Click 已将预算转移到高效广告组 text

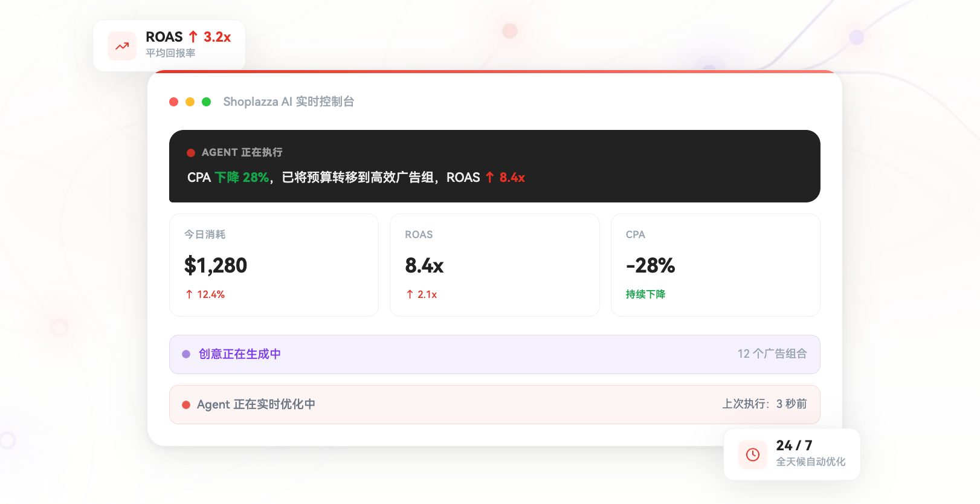pyautogui.click(x=358, y=177)
